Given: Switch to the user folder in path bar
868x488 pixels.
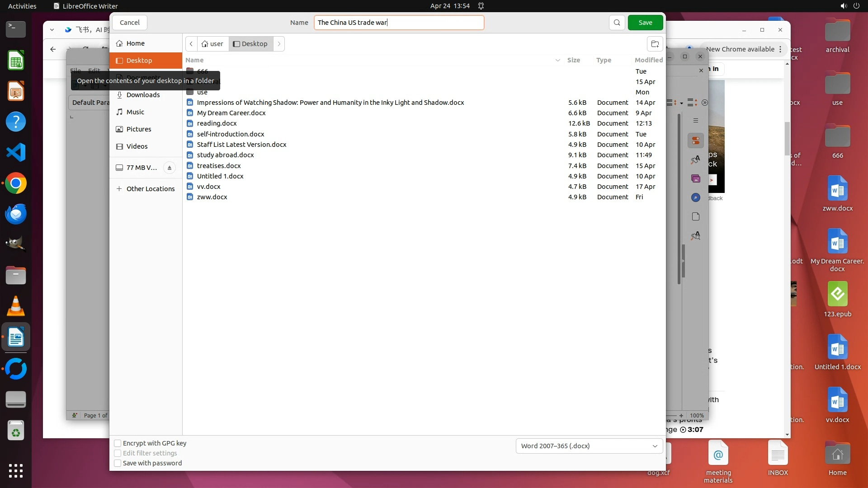Looking at the screenshot, I should pos(212,44).
